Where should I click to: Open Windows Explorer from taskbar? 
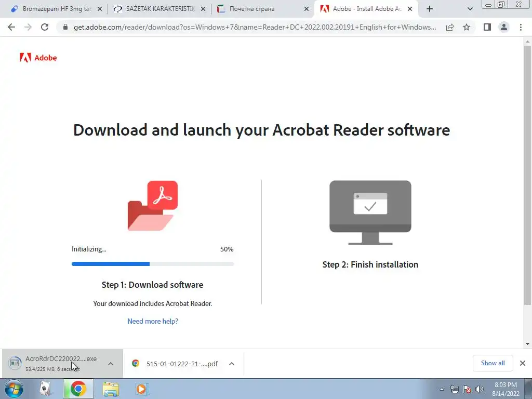pos(111,389)
